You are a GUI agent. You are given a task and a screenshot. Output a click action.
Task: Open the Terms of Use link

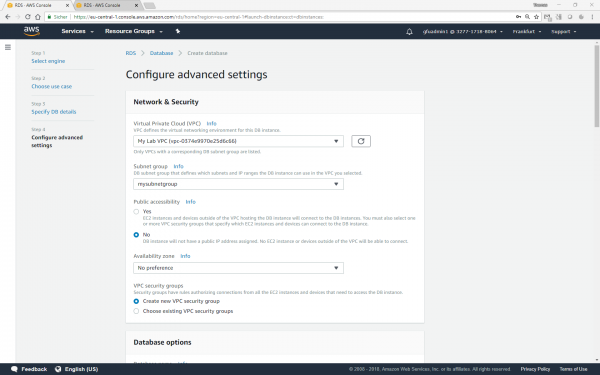pos(573,369)
